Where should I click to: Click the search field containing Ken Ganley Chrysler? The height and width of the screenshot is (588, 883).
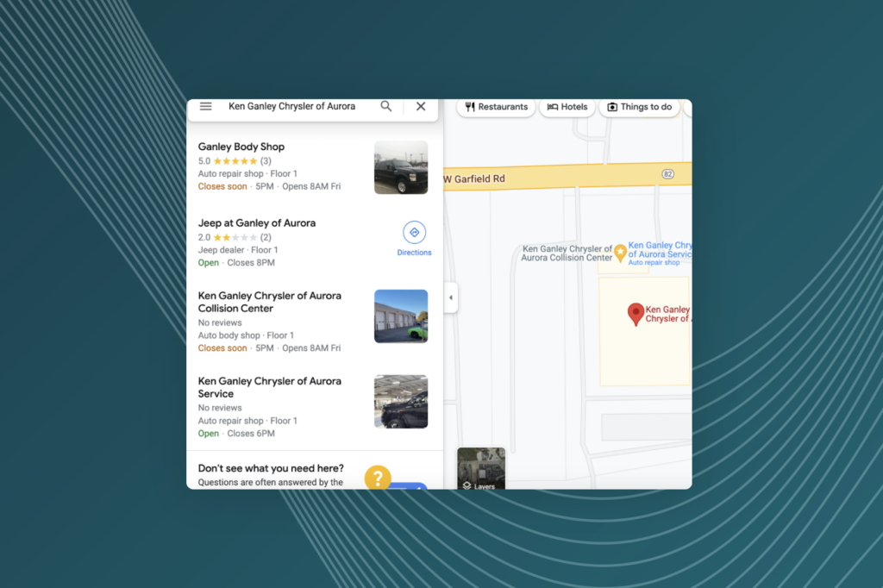291,107
